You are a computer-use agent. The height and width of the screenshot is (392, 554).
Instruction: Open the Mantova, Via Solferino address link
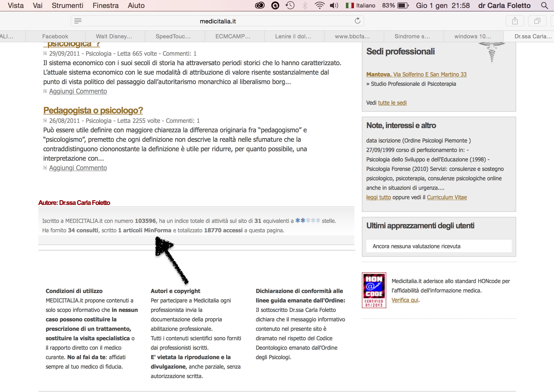(x=416, y=74)
